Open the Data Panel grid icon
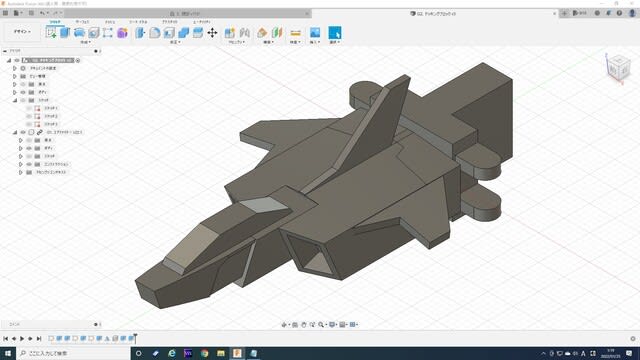 pyautogui.click(x=5, y=13)
